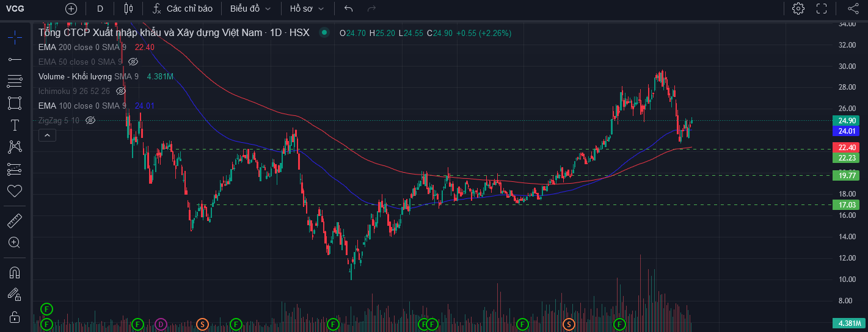Open the measure ruler tool
Screen dimensions: 868x332
click(x=15, y=220)
